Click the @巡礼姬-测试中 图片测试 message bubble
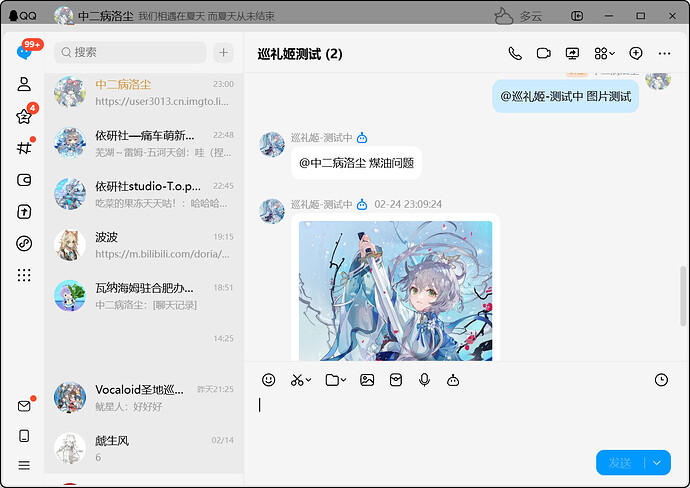This screenshot has height=488, width=690. click(565, 96)
